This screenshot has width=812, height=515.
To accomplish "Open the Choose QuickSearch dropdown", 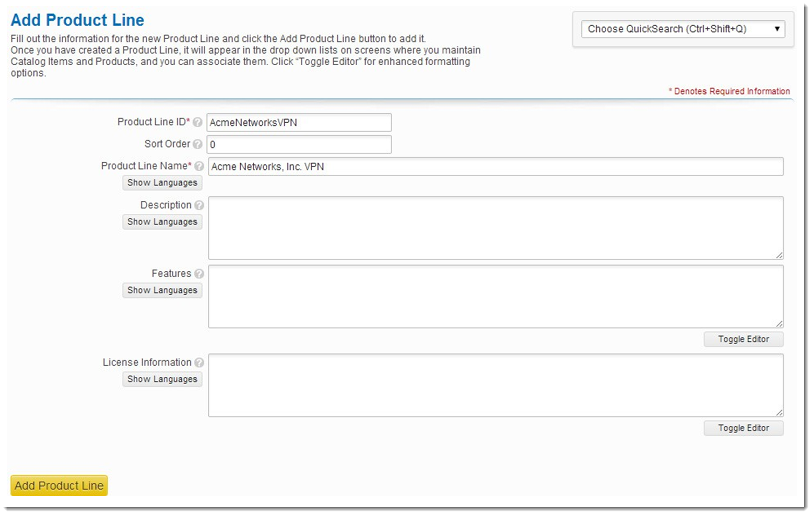I will (683, 29).
